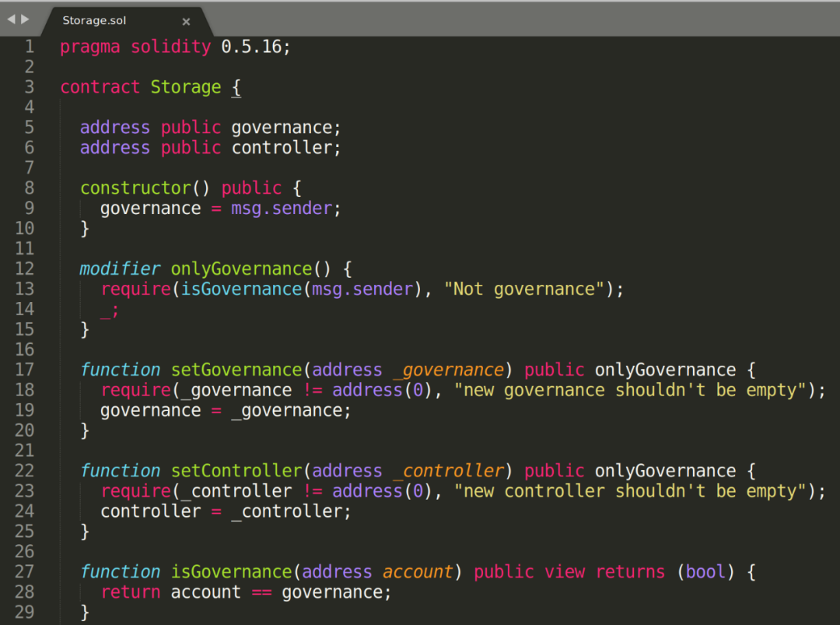Click 'controller;' declaration on line 6
This screenshot has width=840, height=625.
click(x=285, y=148)
